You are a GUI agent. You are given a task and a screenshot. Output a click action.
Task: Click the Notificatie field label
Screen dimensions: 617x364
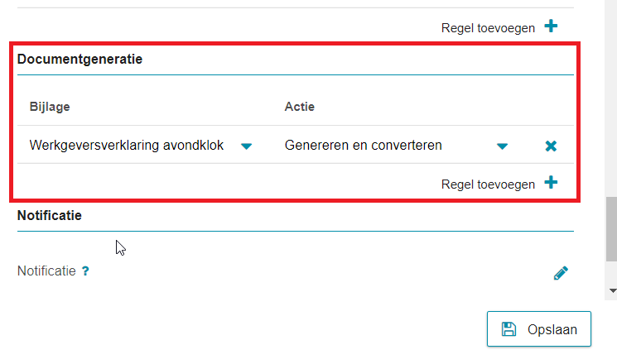pyautogui.click(x=46, y=271)
